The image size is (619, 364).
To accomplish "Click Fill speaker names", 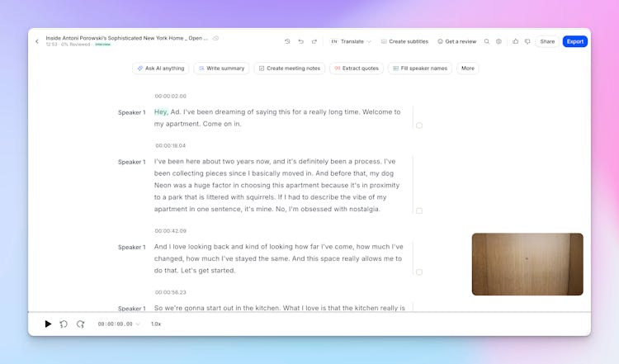I will pos(420,69).
